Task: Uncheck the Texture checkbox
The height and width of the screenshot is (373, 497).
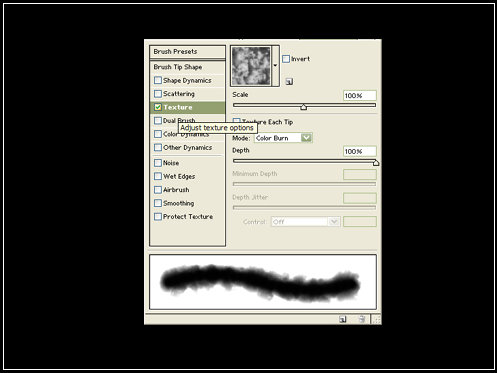Action: pos(158,107)
